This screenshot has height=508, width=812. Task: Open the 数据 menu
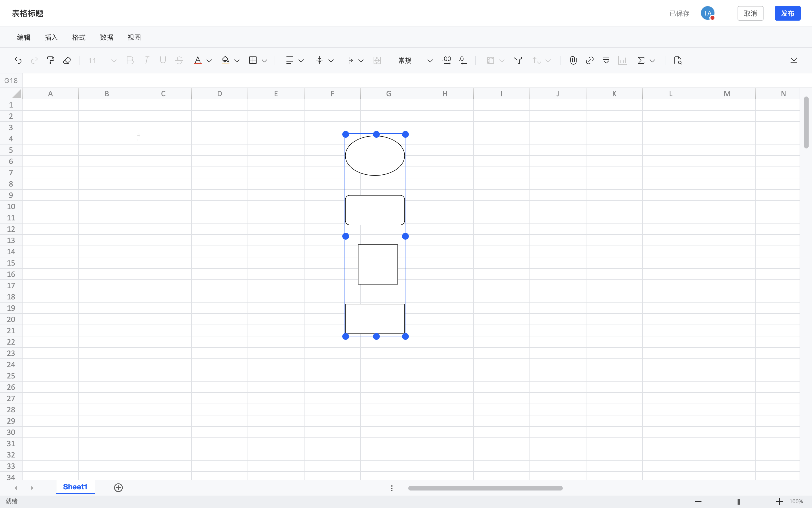pos(107,37)
